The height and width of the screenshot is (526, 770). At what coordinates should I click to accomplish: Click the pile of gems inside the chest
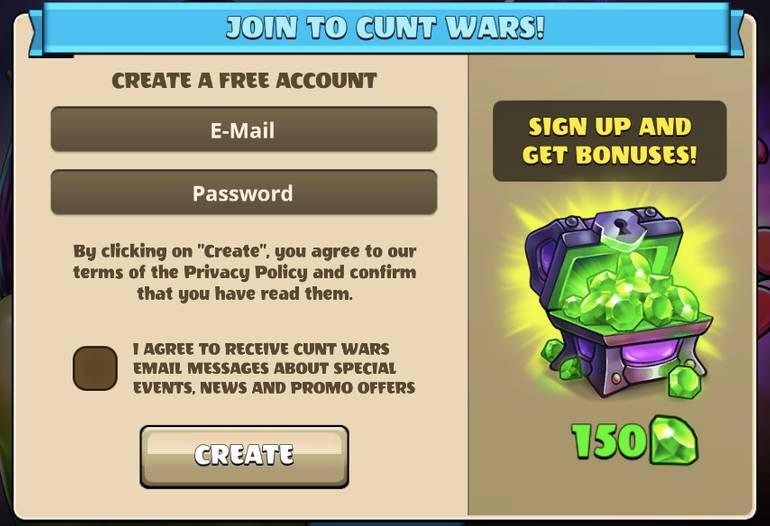[632, 295]
